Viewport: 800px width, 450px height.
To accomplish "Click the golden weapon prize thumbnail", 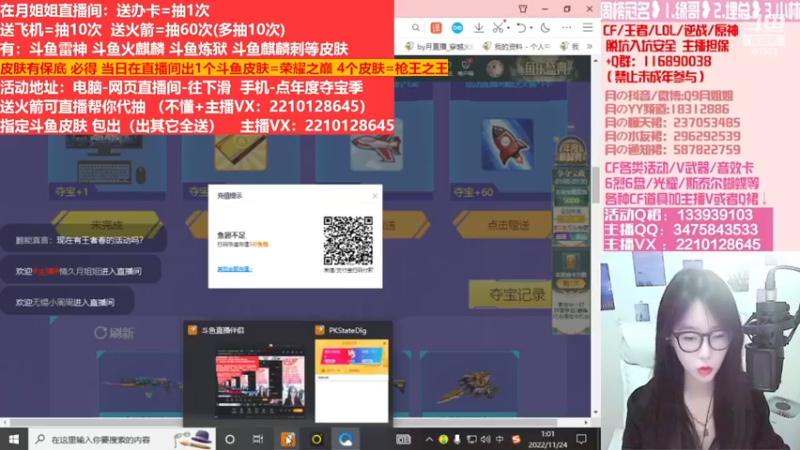I will pyautogui.click(x=468, y=385).
